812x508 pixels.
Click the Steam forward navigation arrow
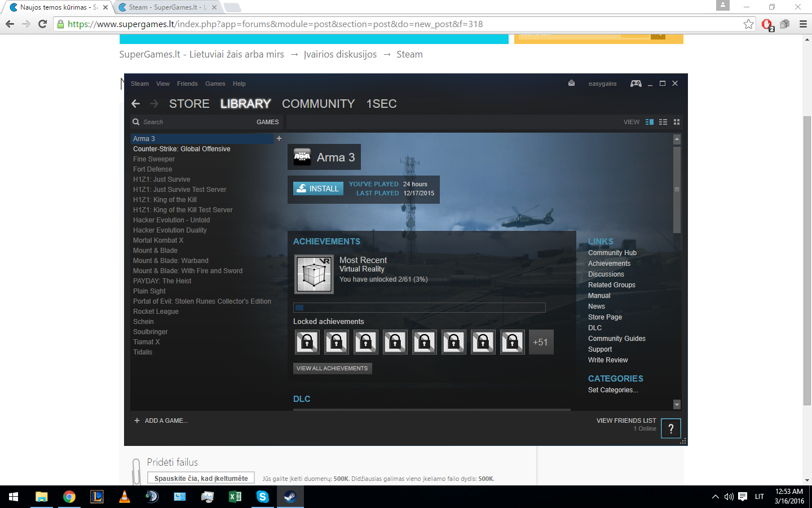154,104
